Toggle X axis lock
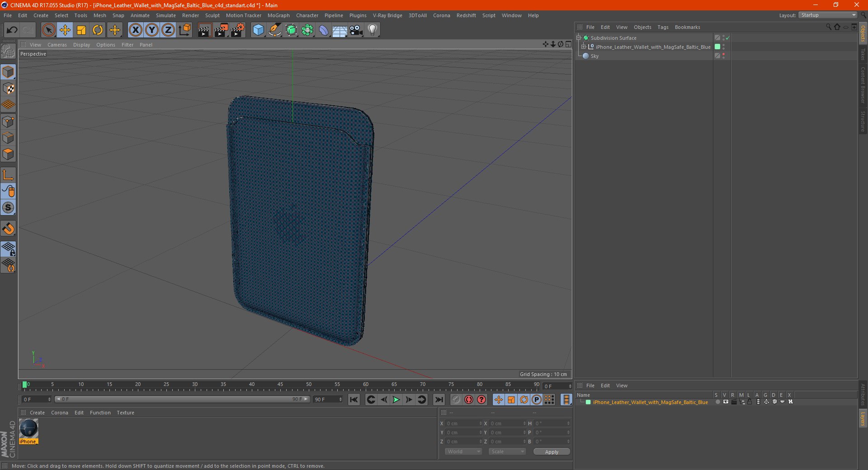This screenshot has width=868, height=470. click(x=135, y=30)
